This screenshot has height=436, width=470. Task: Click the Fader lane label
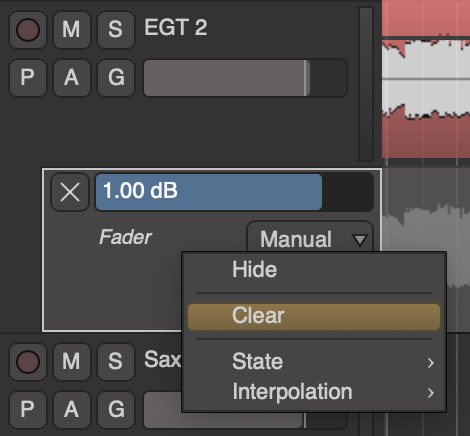(125, 237)
